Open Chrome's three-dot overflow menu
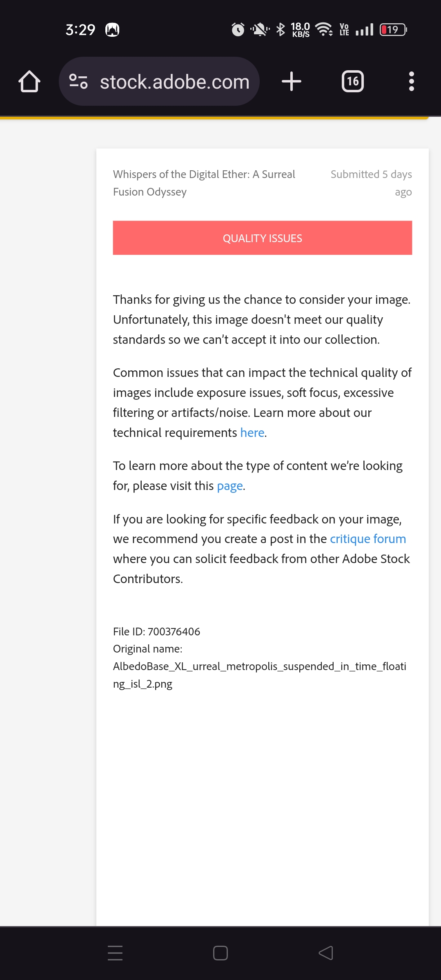This screenshot has width=441, height=980. coord(411,81)
